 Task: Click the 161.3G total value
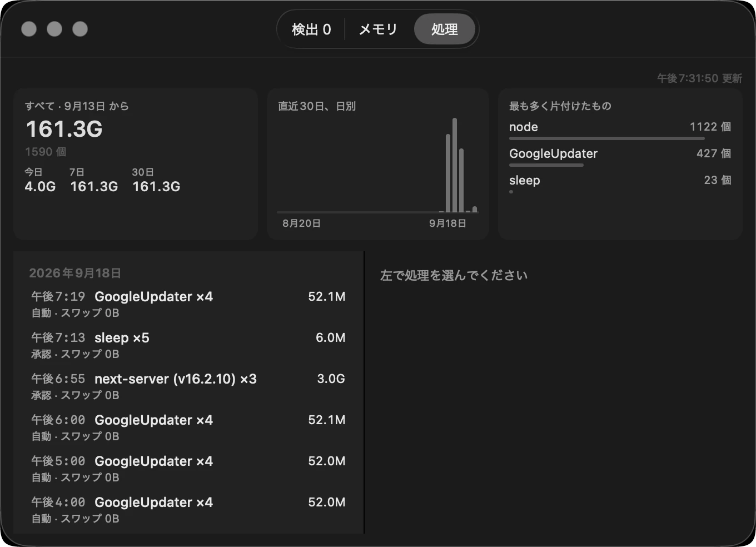(64, 129)
